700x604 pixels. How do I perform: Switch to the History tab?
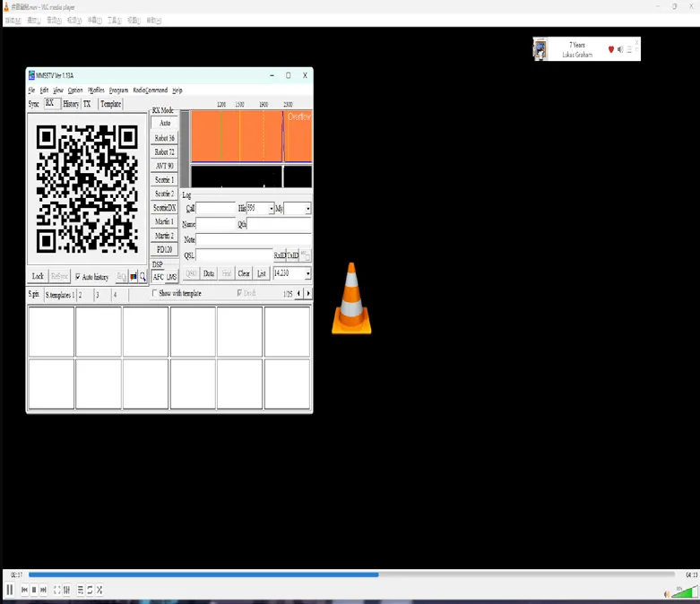(x=71, y=104)
